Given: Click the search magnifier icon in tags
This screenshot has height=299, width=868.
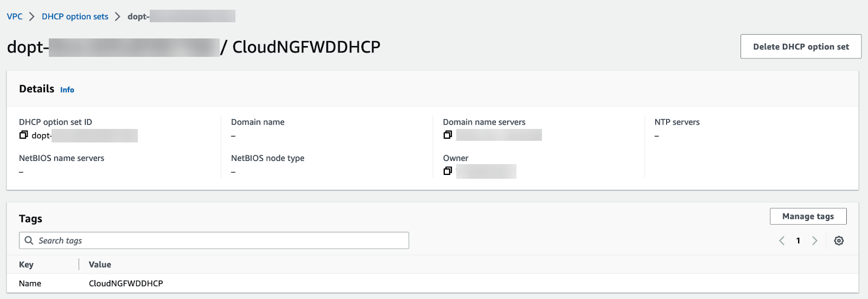Looking at the screenshot, I should click(x=29, y=240).
